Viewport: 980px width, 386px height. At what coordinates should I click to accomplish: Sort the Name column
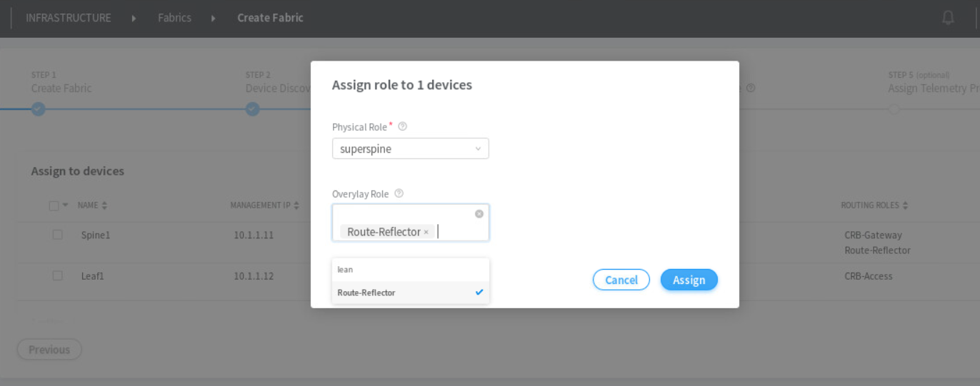pyautogui.click(x=104, y=205)
